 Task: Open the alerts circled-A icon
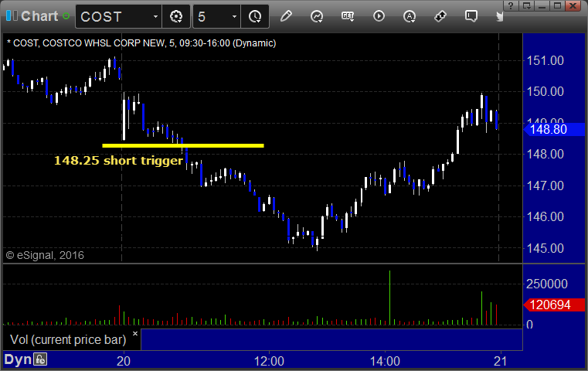coord(409,16)
